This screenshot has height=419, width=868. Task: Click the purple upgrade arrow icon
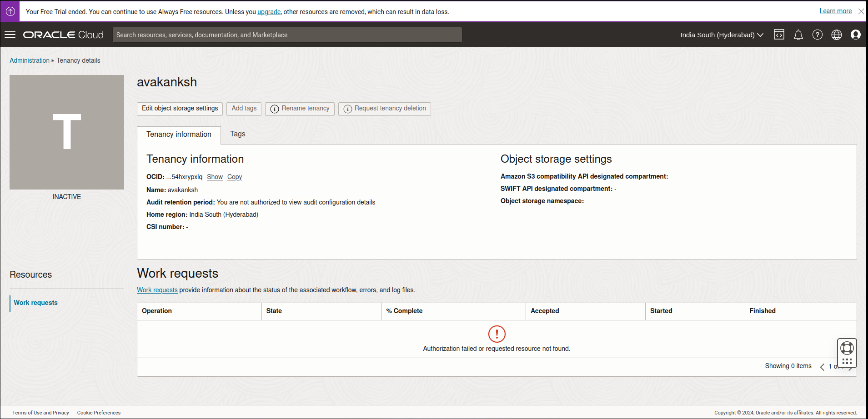[x=10, y=11]
